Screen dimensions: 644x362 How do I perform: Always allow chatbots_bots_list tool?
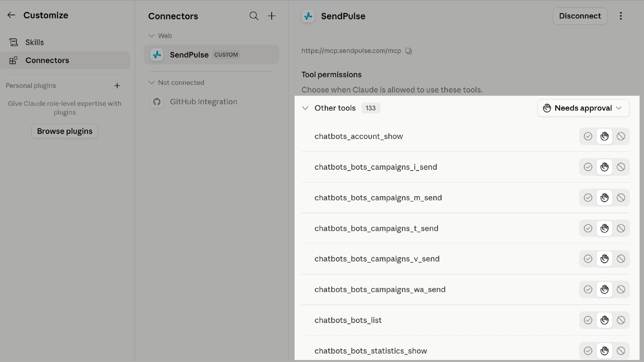[588, 320]
